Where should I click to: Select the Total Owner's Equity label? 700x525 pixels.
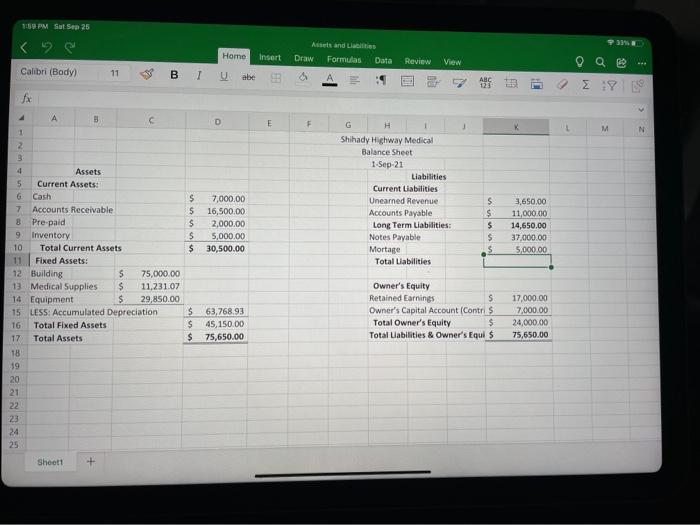(x=412, y=322)
